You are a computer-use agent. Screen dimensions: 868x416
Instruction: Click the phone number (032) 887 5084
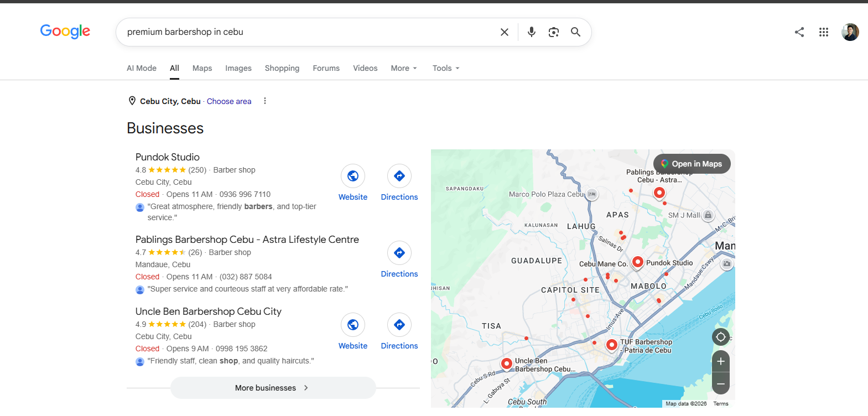[x=246, y=277]
